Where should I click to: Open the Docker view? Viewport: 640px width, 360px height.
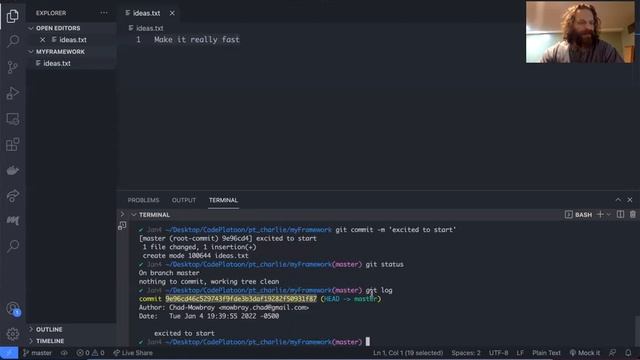(13, 170)
